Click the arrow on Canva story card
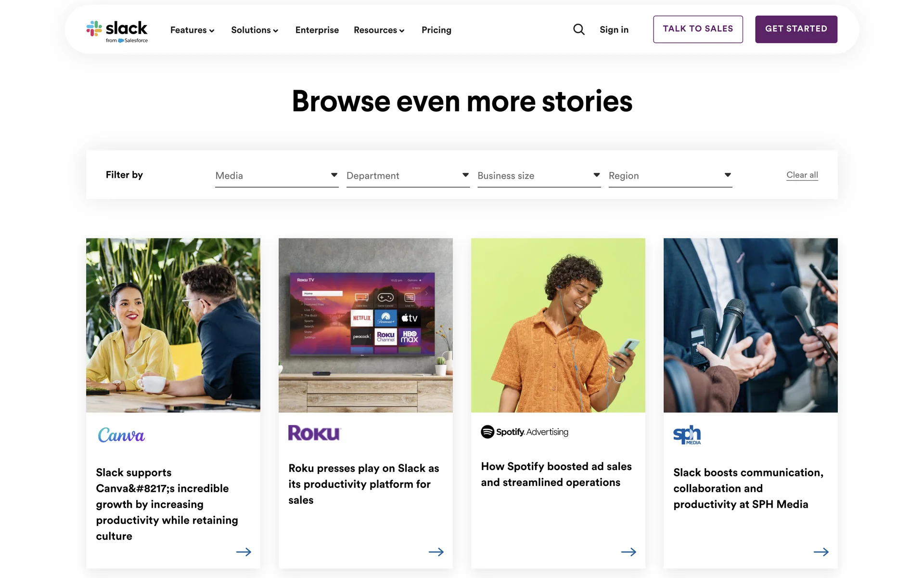Screen dimensions: 924x578 click(x=244, y=552)
